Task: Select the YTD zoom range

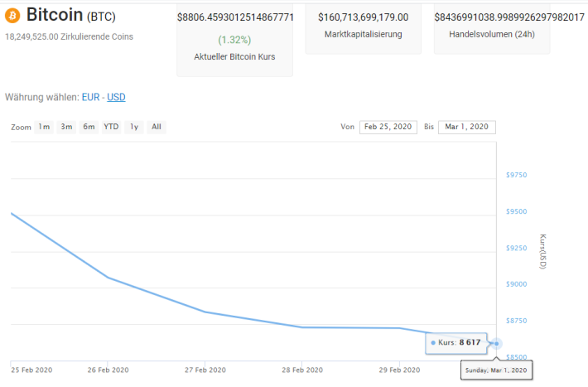Action: pyautogui.click(x=111, y=127)
